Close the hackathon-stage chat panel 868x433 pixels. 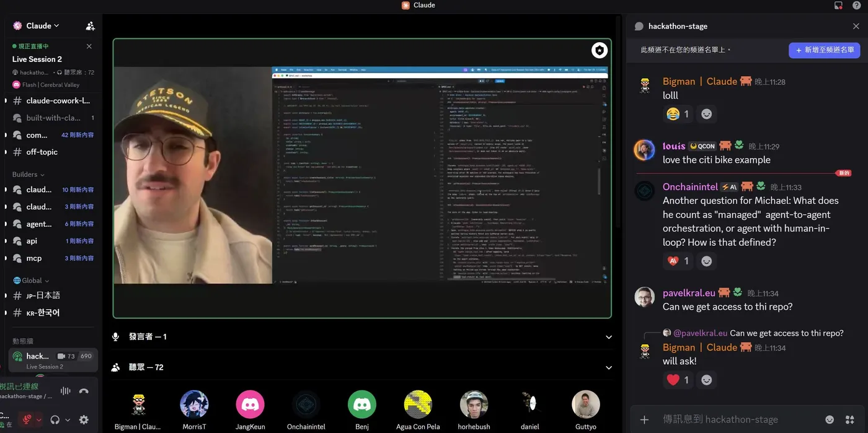(856, 26)
